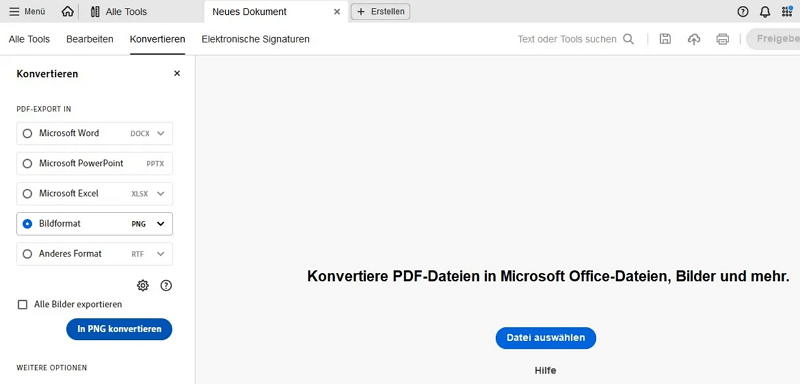Open the hamburger Menü
Screen dimensions: 800x384
27,11
